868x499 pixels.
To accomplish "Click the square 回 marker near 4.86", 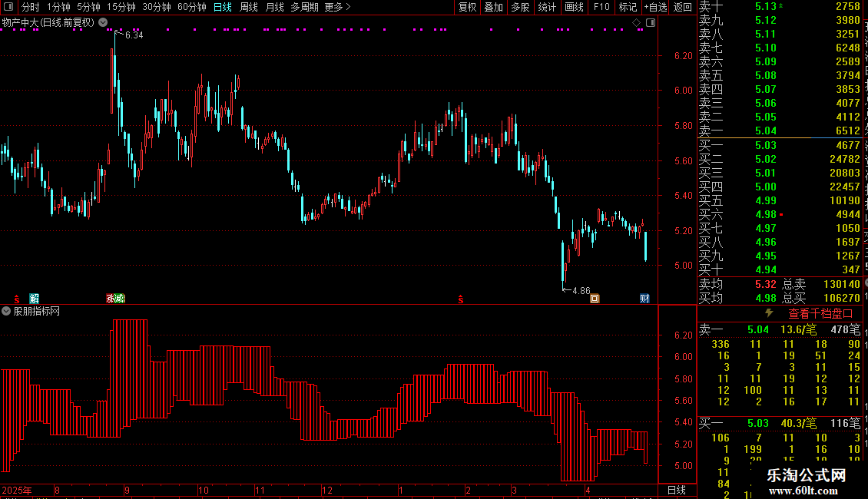I will [595, 298].
